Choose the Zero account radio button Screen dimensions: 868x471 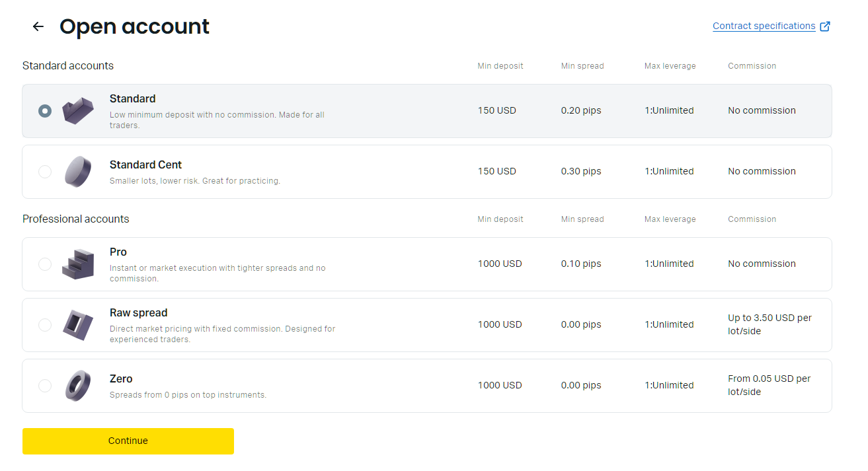click(x=44, y=386)
